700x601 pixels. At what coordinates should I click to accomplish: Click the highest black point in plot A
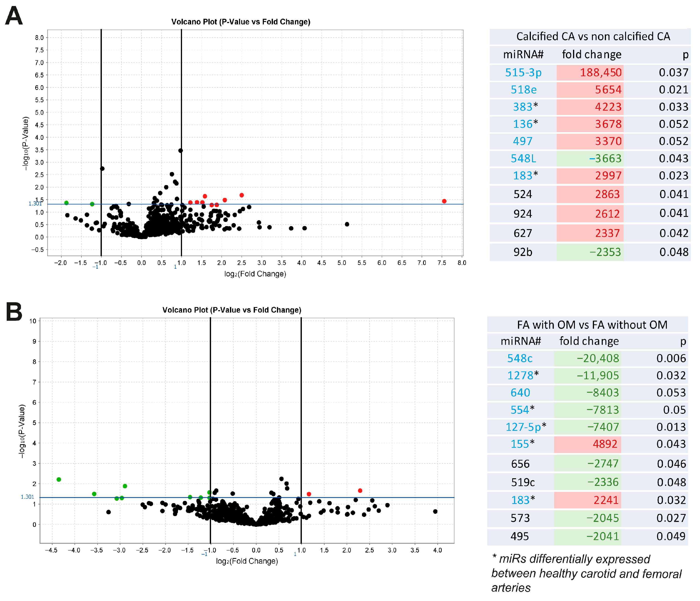[181, 151]
